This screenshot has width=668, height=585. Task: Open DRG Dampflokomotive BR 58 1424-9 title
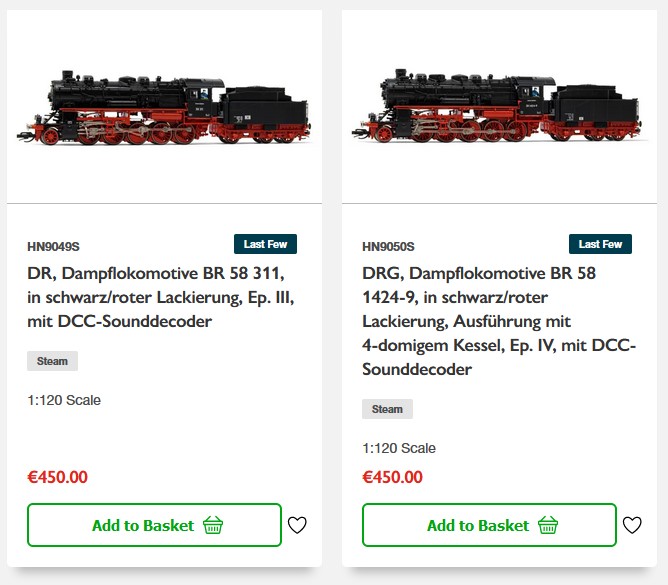coord(495,321)
